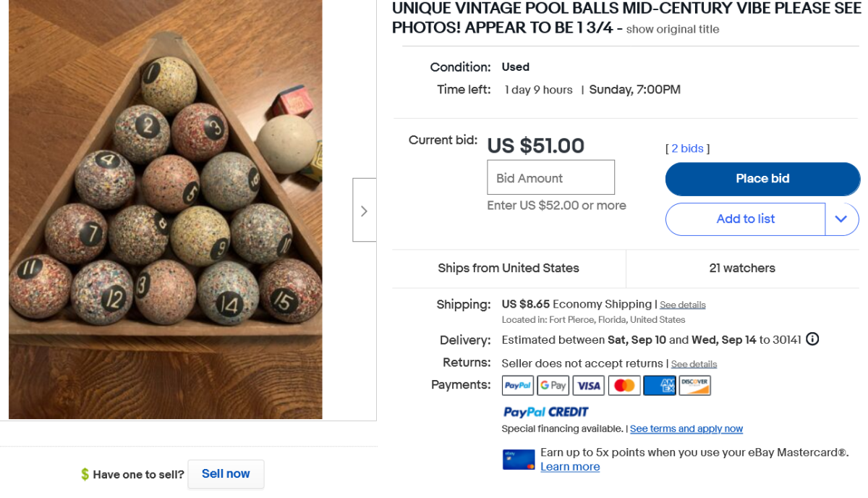Open delivery estimate info icon
The image size is (868, 498).
tap(812, 339)
